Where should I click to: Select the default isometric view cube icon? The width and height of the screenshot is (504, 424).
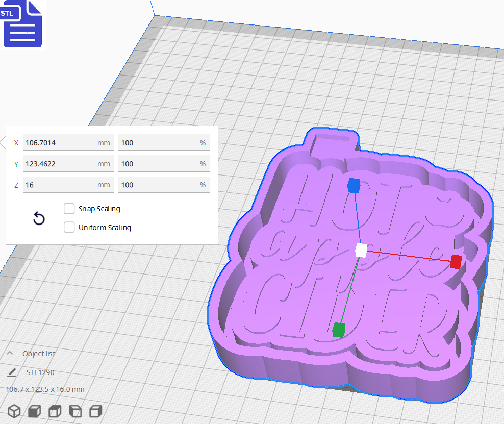(14, 411)
